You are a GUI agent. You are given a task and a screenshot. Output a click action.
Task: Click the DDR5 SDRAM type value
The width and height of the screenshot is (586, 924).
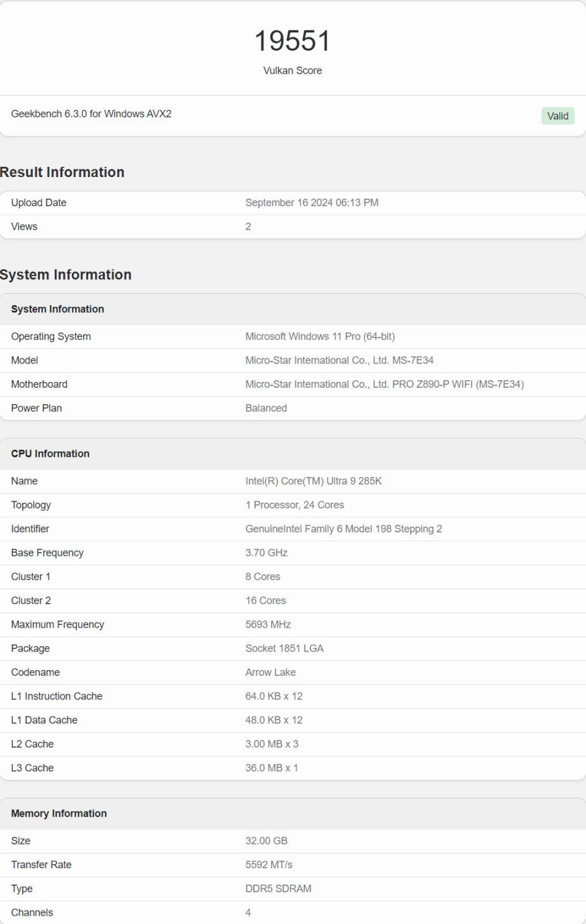tap(277, 888)
